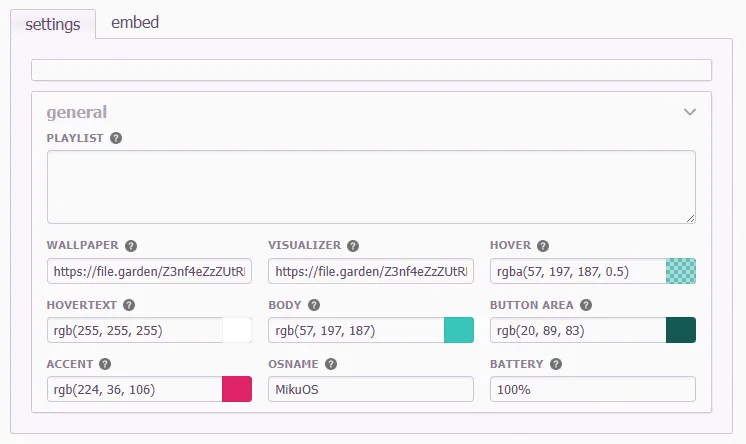Open help icon next to VISUALIZER
746x444 pixels.
click(x=353, y=246)
